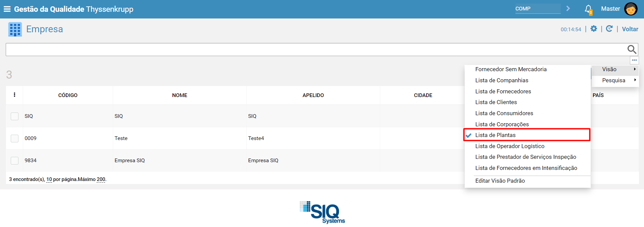
Task: Click the nickname cell Teste4
Action: (x=256, y=138)
